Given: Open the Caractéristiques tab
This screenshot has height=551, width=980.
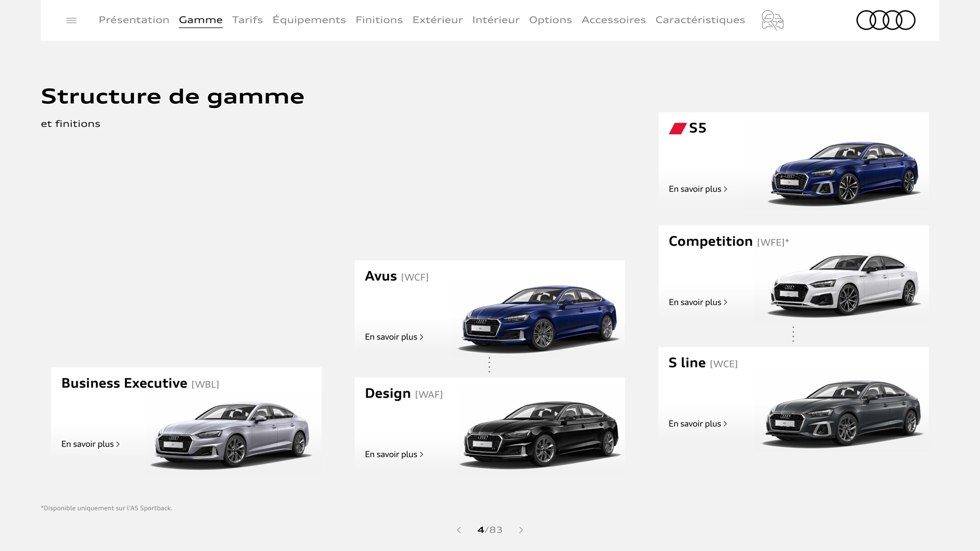Looking at the screenshot, I should pyautogui.click(x=700, y=20).
